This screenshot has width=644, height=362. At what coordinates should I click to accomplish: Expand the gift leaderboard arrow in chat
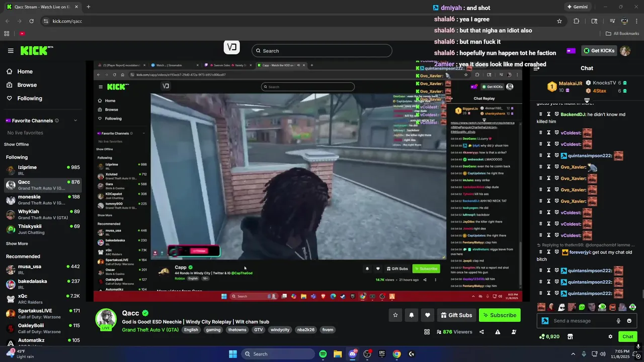point(587,100)
